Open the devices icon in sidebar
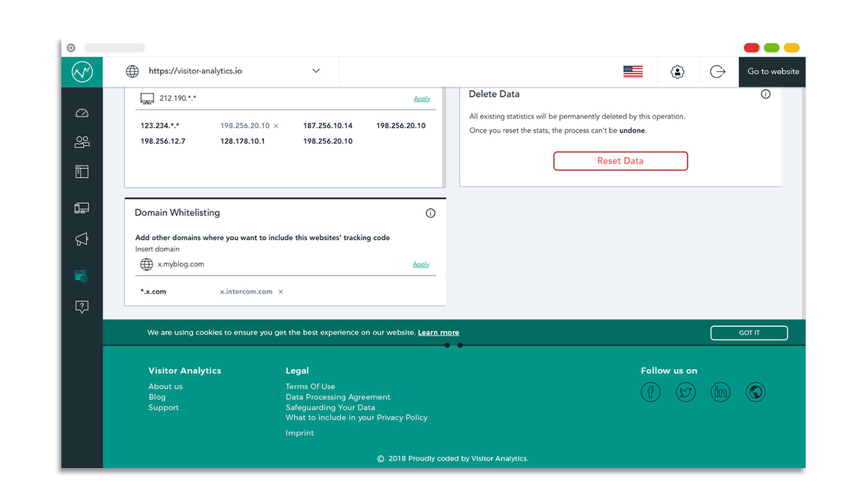This screenshot has height=504, width=867. (82, 209)
